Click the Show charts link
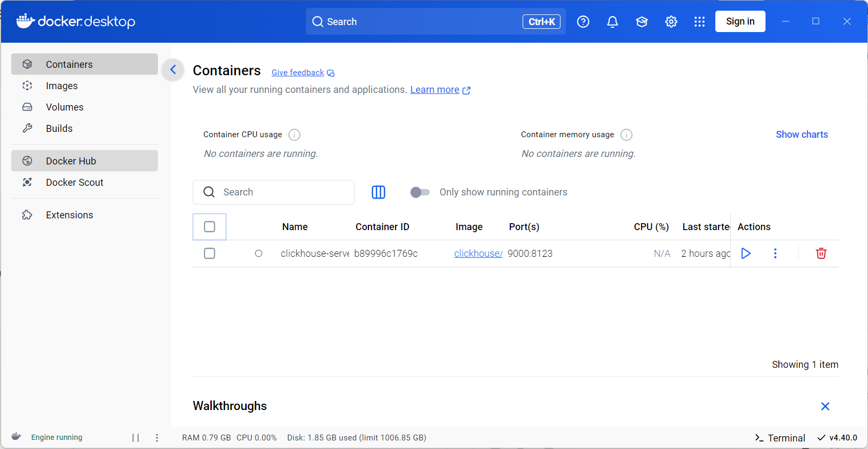 [802, 135]
